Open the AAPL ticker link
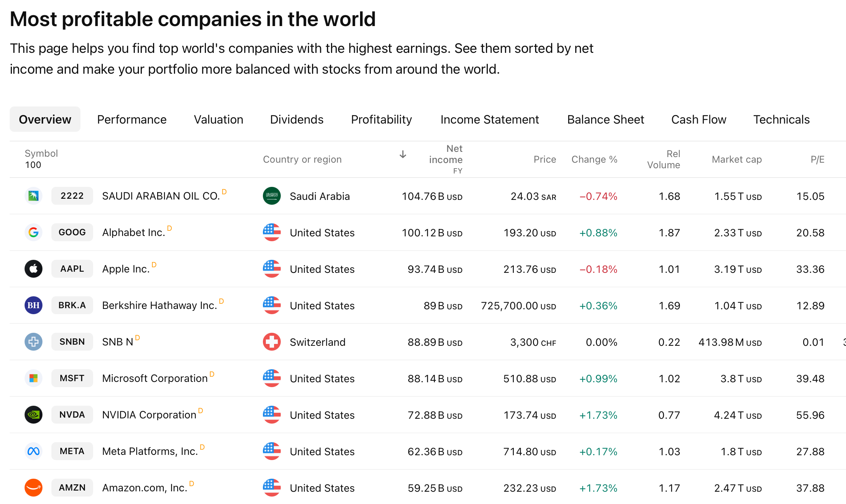Image resolution: width=846 pixels, height=504 pixels. (72, 269)
